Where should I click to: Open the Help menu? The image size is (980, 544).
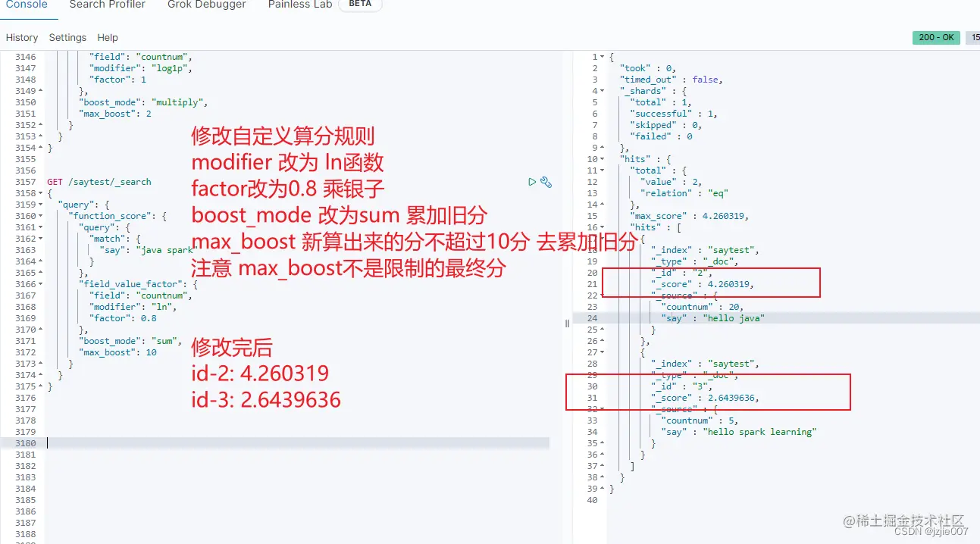pyautogui.click(x=108, y=37)
